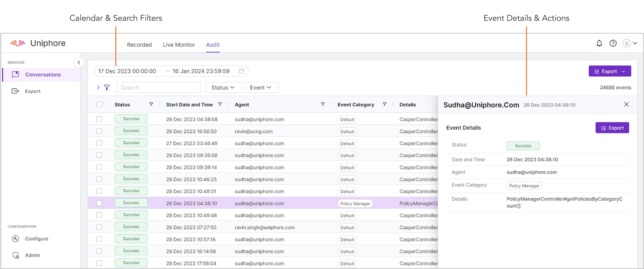The image size is (644, 269).
Task: Filter the Event Category column
Action: click(x=385, y=104)
